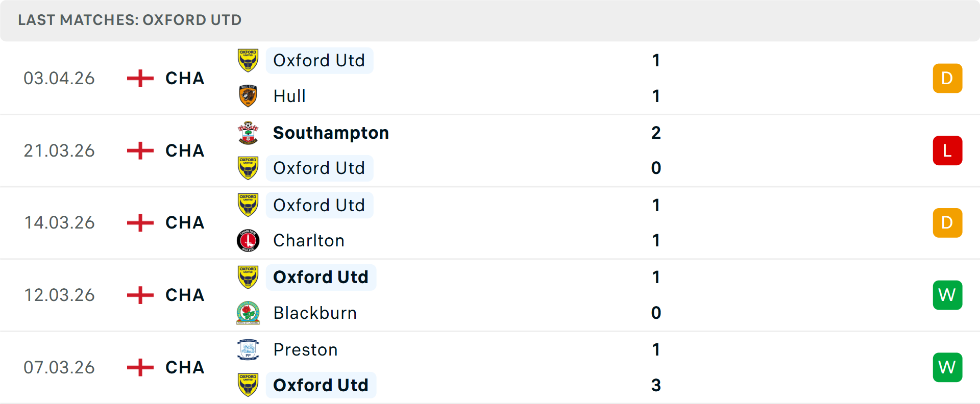980x404 pixels.
Task: Click the Southampton club crest
Action: pyautogui.click(x=248, y=132)
